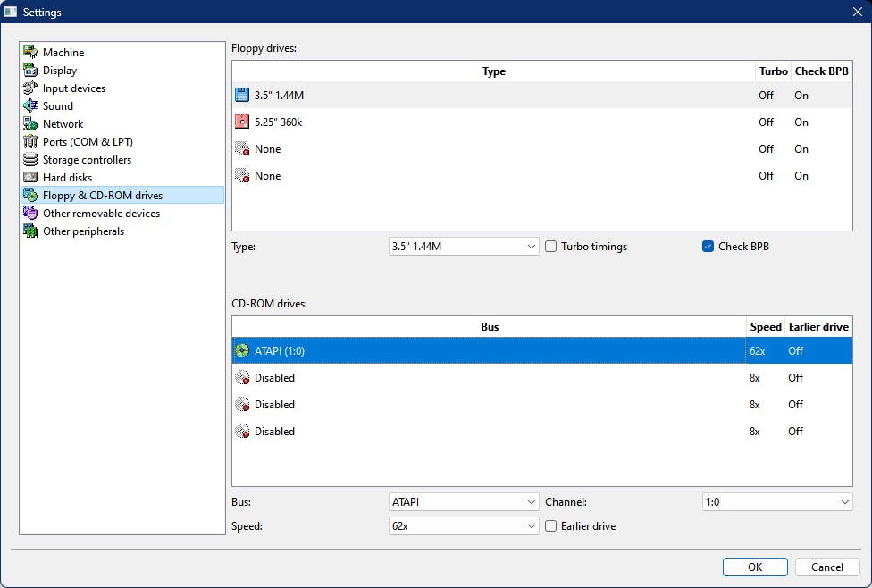Open the floppy Type dropdown

pyautogui.click(x=464, y=247)
